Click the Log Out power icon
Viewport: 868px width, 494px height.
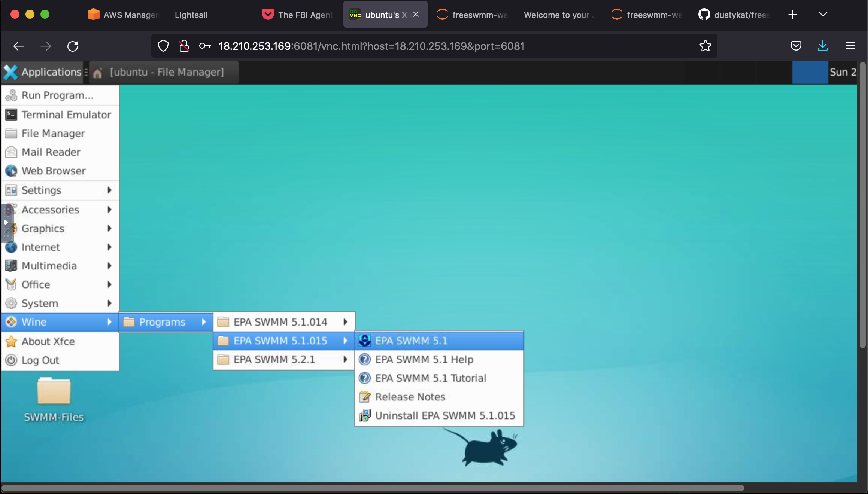coord(11,360)
